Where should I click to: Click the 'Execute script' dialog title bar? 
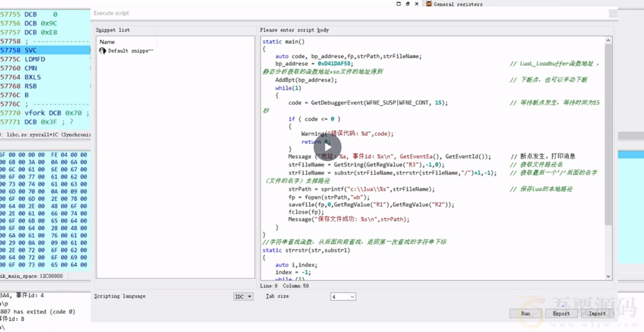[354, 14]
